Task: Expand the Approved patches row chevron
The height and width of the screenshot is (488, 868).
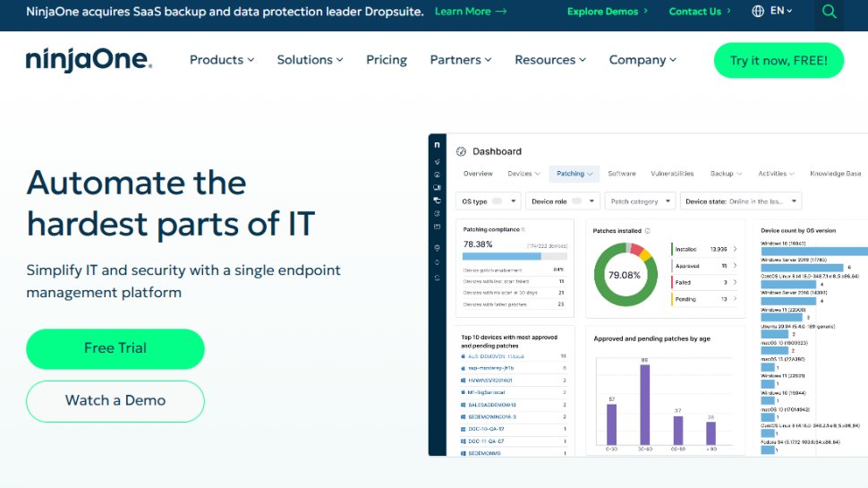Action: point(736,266)
